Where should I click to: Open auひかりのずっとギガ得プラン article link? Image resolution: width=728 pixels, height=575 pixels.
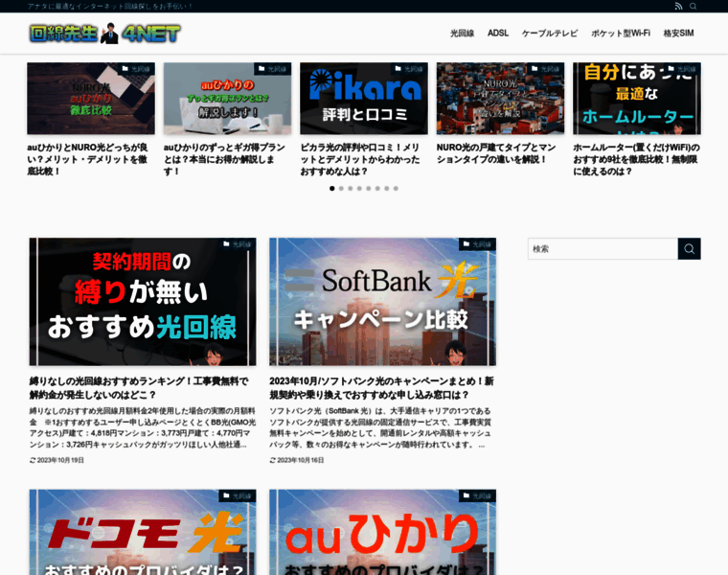coord(224,159)
